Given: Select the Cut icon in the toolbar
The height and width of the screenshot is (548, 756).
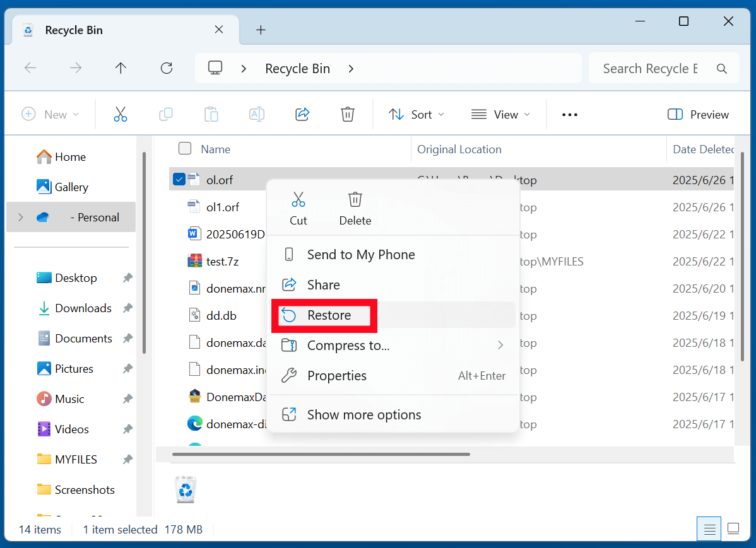Looking at the screenshot, I should [x=120, y=114].
